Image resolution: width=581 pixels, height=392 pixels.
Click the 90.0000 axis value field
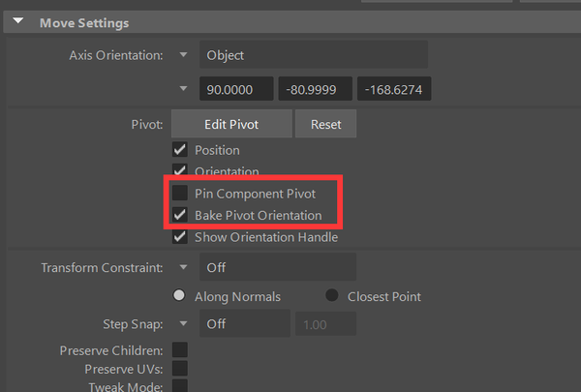tap(236, 90)
